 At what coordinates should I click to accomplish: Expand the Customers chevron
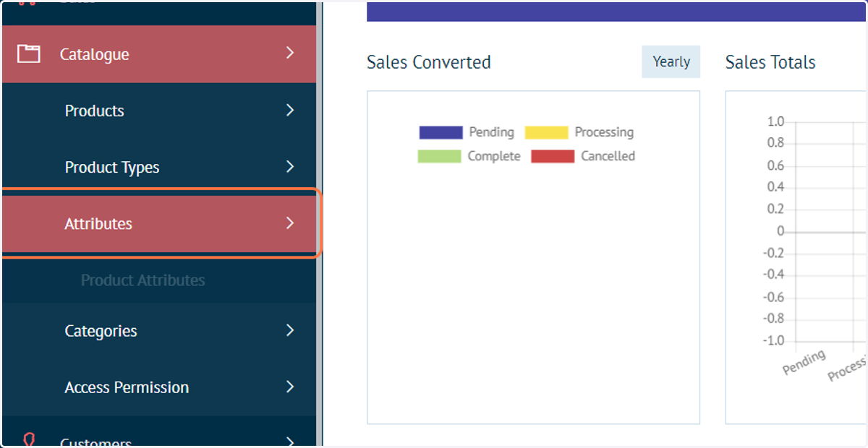pyautogui.click(x=290, y=441)
